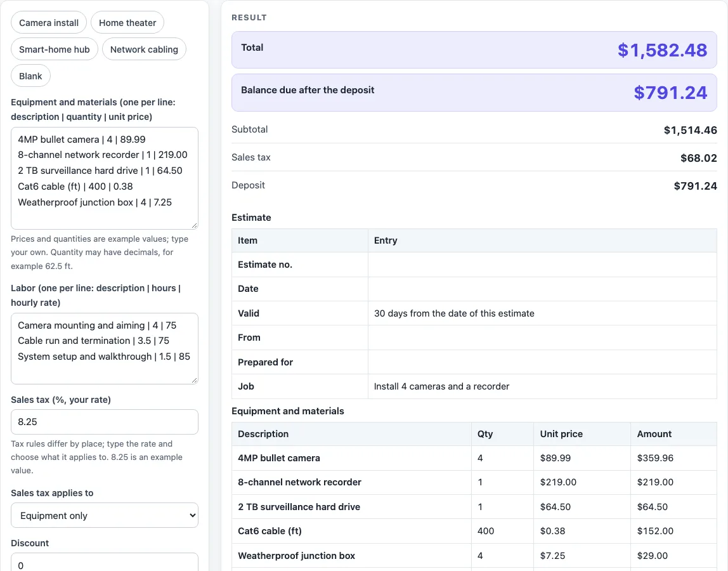Viewport: 728px width, 571px height.
Task: Click the 400 quantity cell
Action: 486,531
